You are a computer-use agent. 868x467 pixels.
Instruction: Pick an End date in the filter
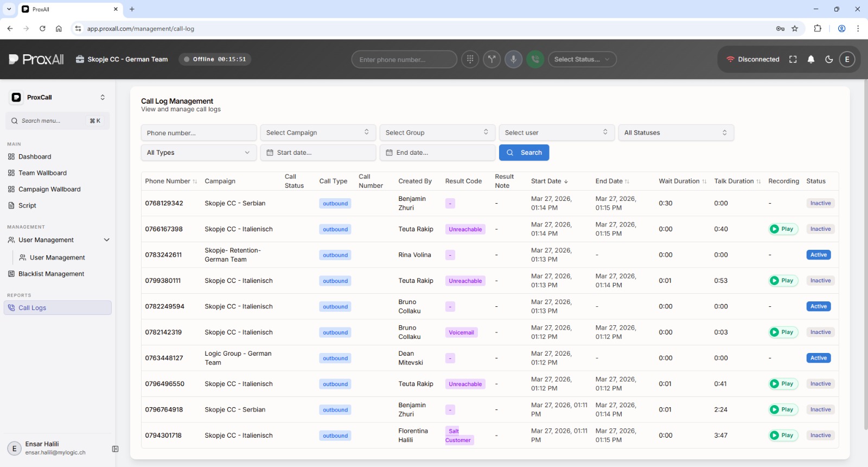[x=437, y=153]
